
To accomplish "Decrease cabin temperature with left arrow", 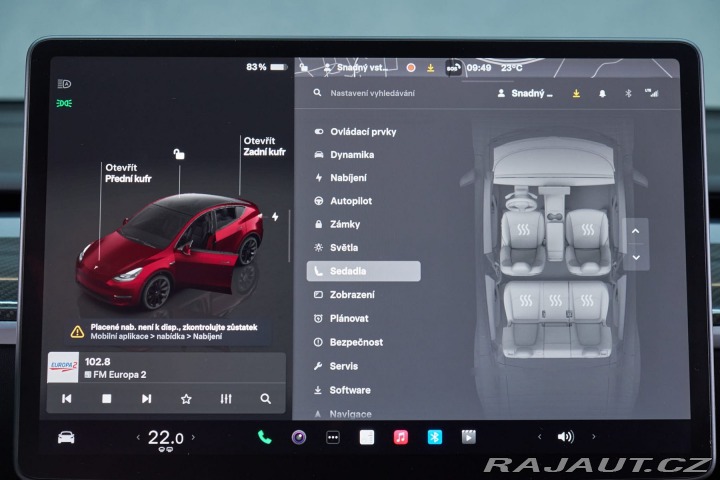I will [138, 437].
